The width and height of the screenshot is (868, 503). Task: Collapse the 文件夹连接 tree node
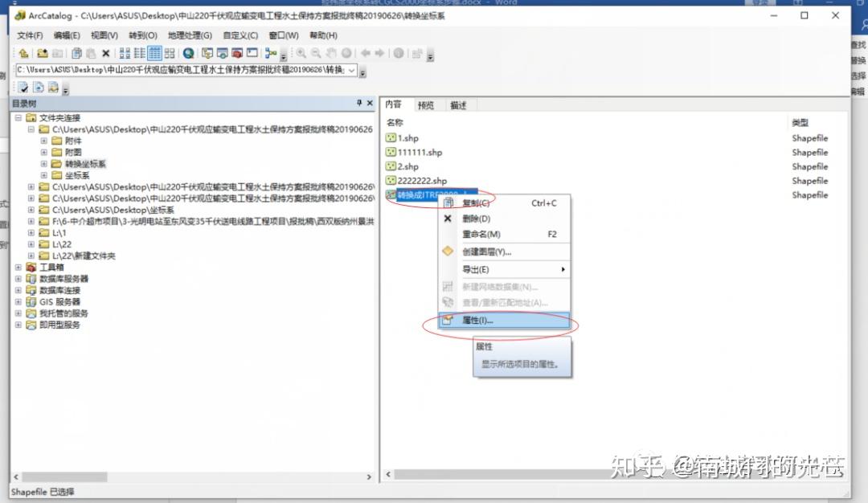(x=18, y=118)
